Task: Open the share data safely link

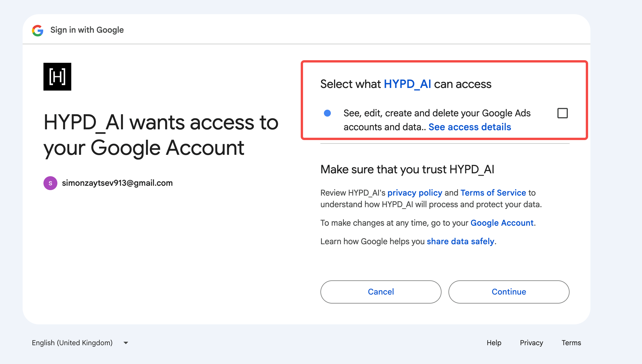Action: pos(461,241)
